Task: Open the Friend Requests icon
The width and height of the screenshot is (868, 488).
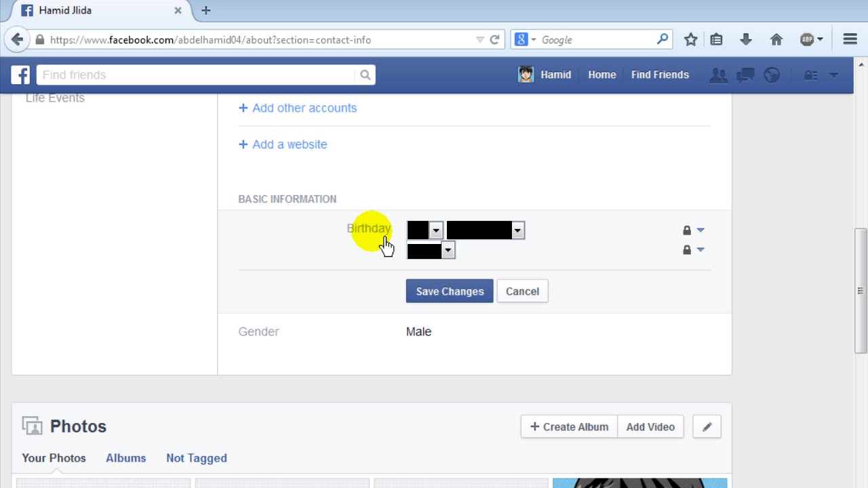Action: (717, 75)
